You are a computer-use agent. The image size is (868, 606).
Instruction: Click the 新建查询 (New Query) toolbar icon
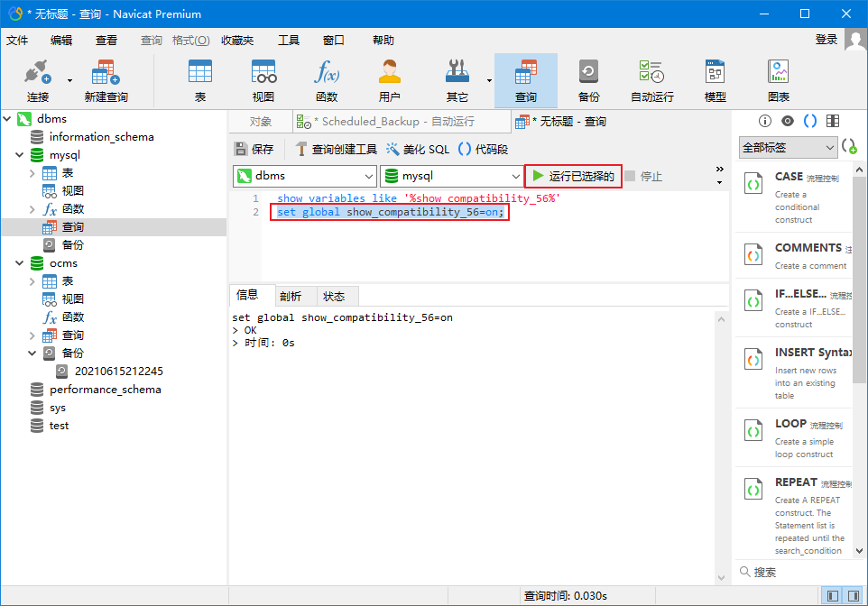pos(106,80)
